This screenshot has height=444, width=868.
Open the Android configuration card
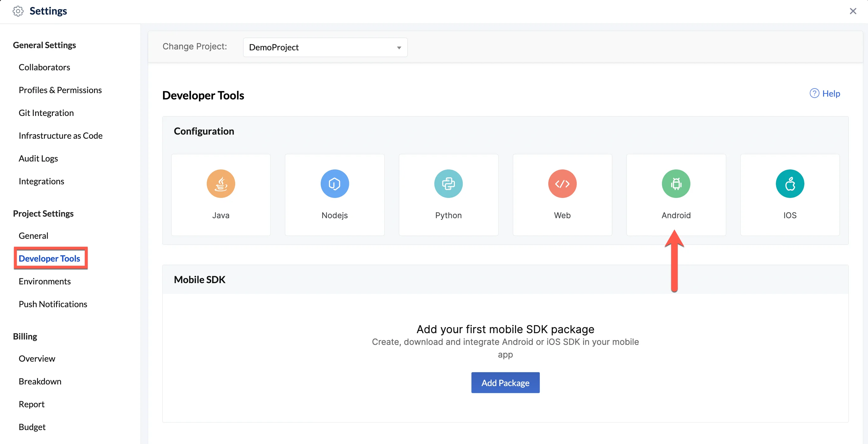click(x=676, y=194)
